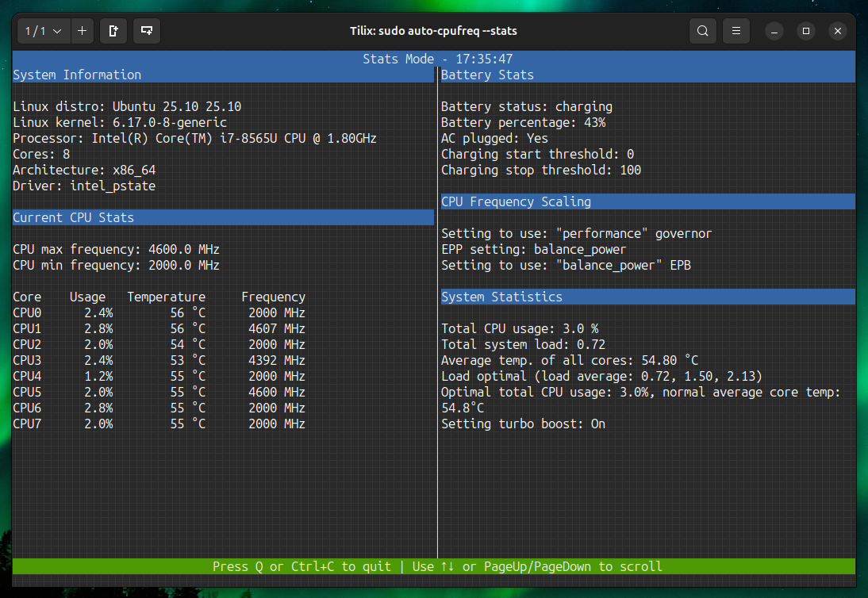Click 'Total CPU usage: 3.0 %' line
Screen dimensions: 868x598
(520, 328)
